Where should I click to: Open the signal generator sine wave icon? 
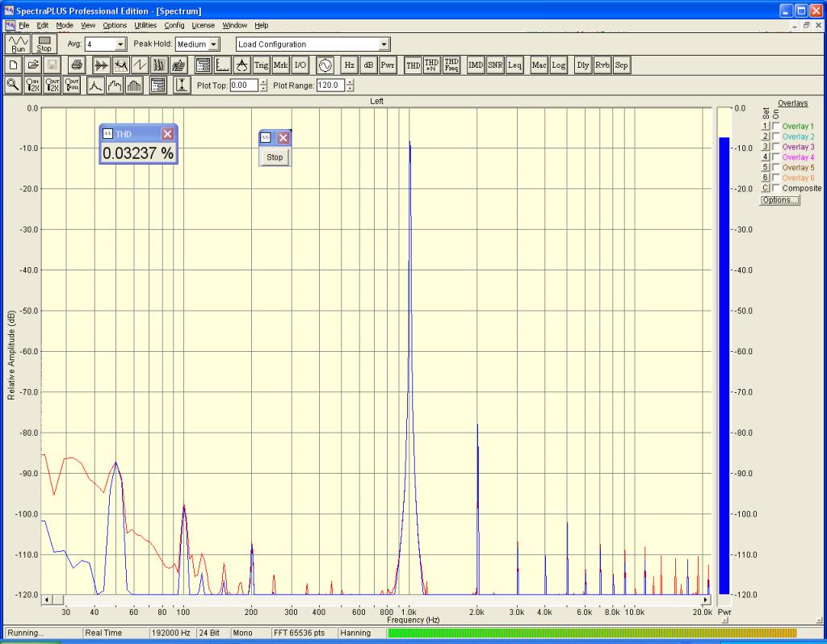coord(325,65)
